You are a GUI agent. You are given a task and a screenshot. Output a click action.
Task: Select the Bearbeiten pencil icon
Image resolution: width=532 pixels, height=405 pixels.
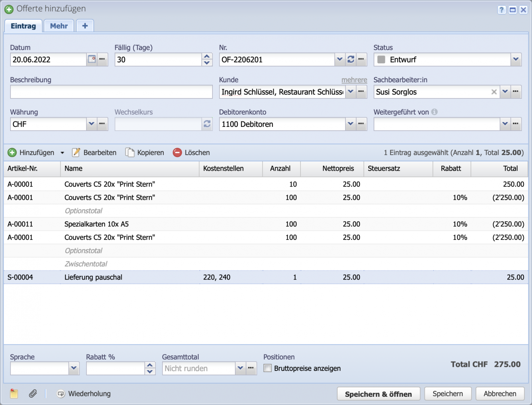point(76,152)
